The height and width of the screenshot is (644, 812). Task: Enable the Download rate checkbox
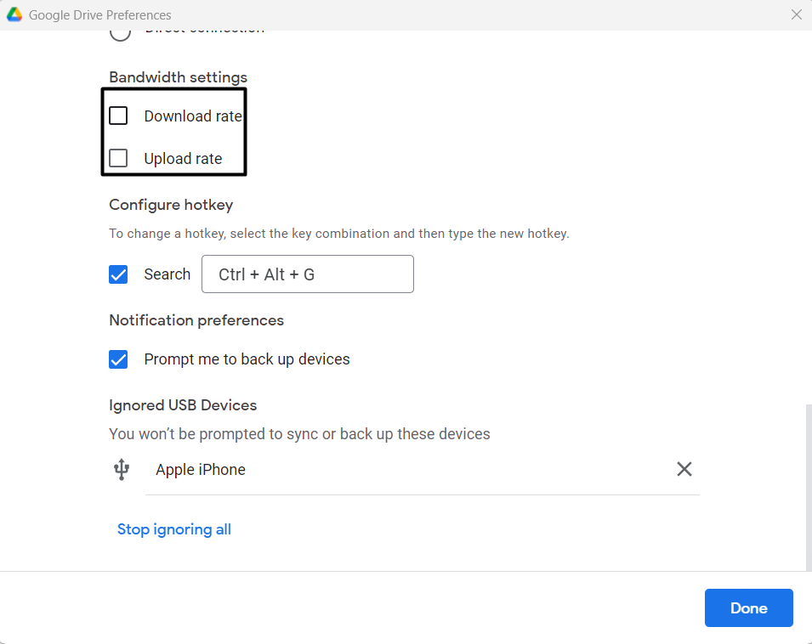[x=119, y=116]
